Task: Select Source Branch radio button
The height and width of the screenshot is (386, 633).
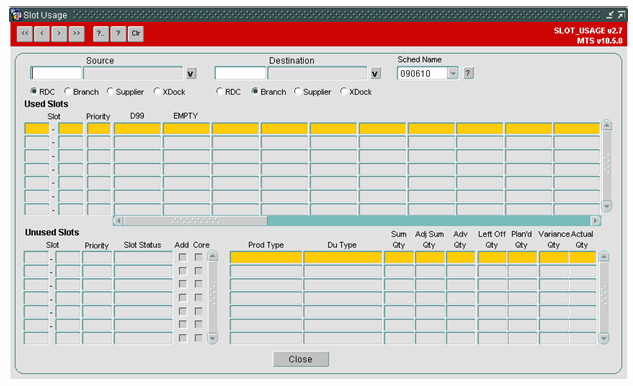Action: [x=68, y=91]
